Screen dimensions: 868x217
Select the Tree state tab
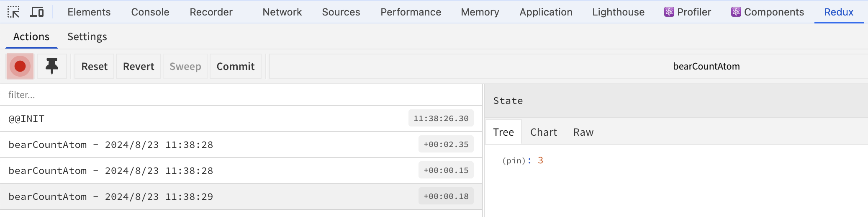point(503,132)
